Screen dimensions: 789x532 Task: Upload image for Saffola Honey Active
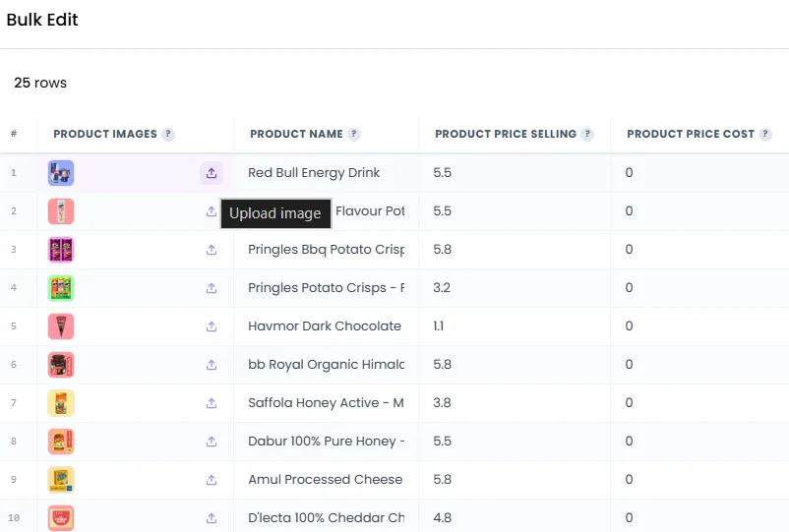212,403
